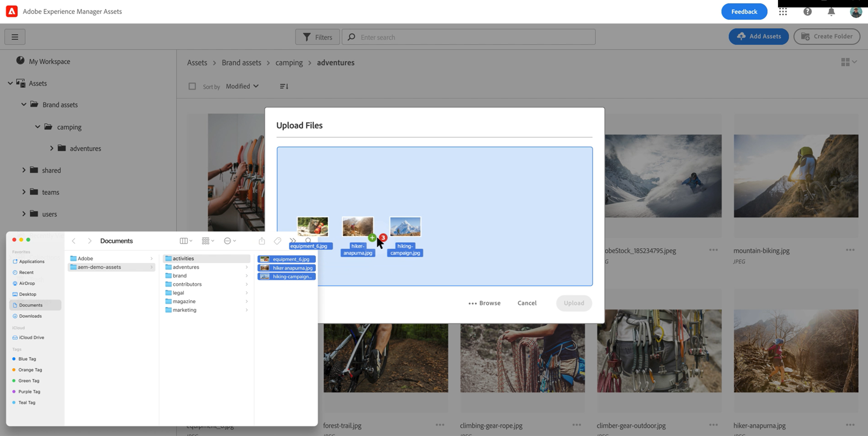Open Recent in Finder sidebar
868x436 pixels.
pos(26,272)
